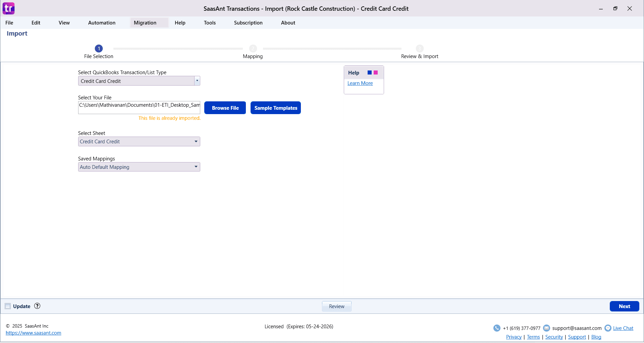This screenshot has height=343, width=644.
Task: Click step 3 Review & Import circle
Action: click(420, 48)
